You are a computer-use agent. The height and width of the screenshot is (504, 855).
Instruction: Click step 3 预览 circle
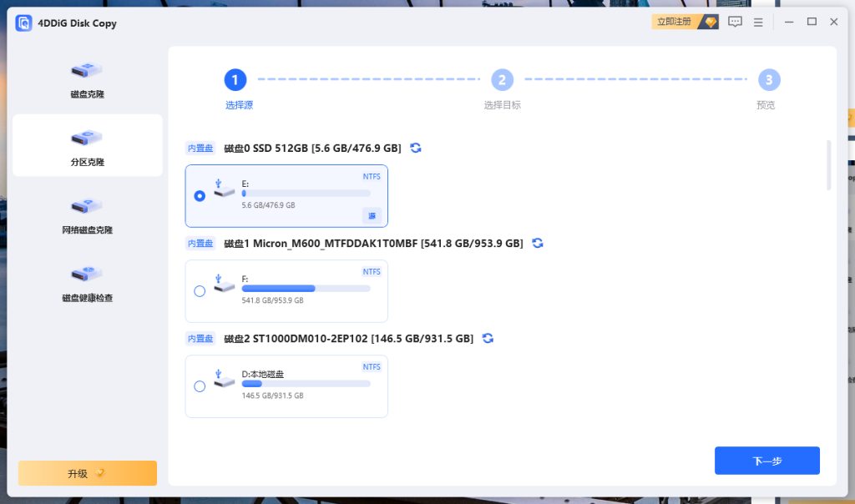768,80
